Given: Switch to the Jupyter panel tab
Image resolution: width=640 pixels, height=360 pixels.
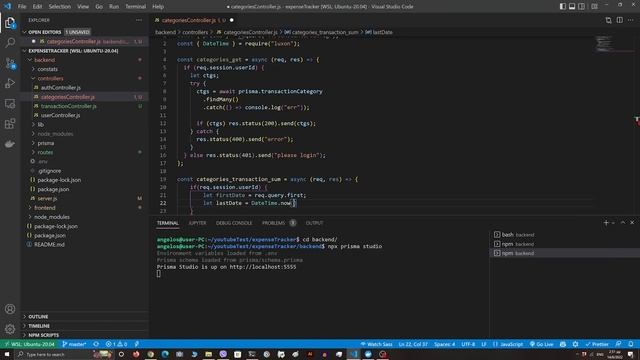Looking at the screenshot, I should (x=197, y=223).
